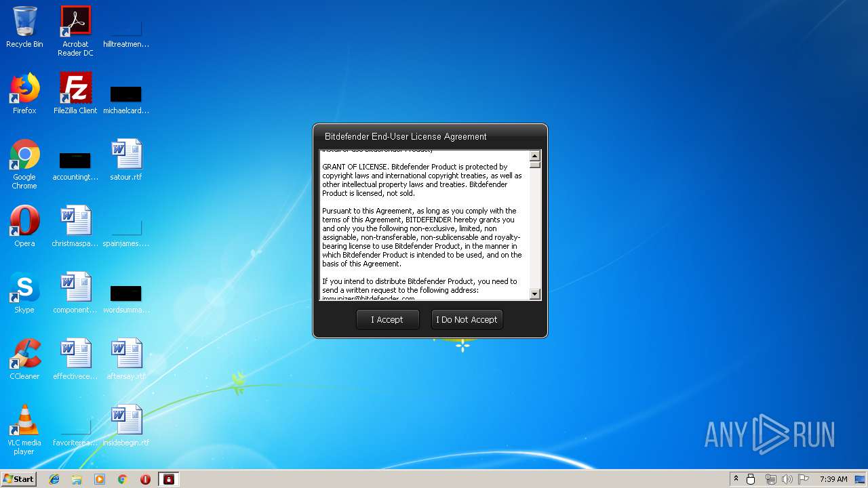This screenshot has height=488, width=868.
Task: Open the Recycle Bin icon
Action: tap(24, 27)
